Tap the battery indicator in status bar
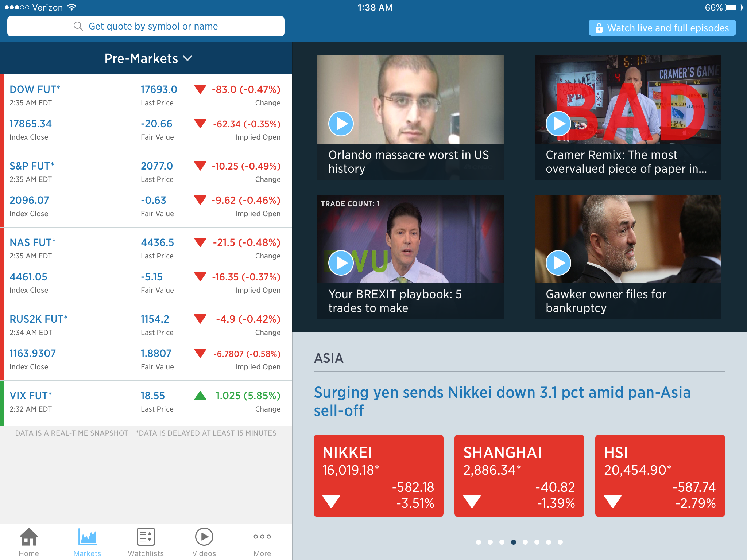The width and height of the screenshot is (747, 560). 734,8
